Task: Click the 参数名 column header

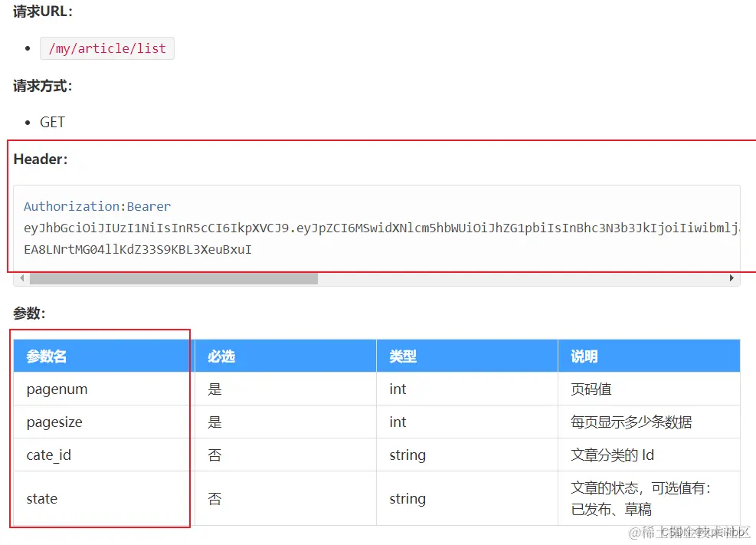Action: click(103, 356)
